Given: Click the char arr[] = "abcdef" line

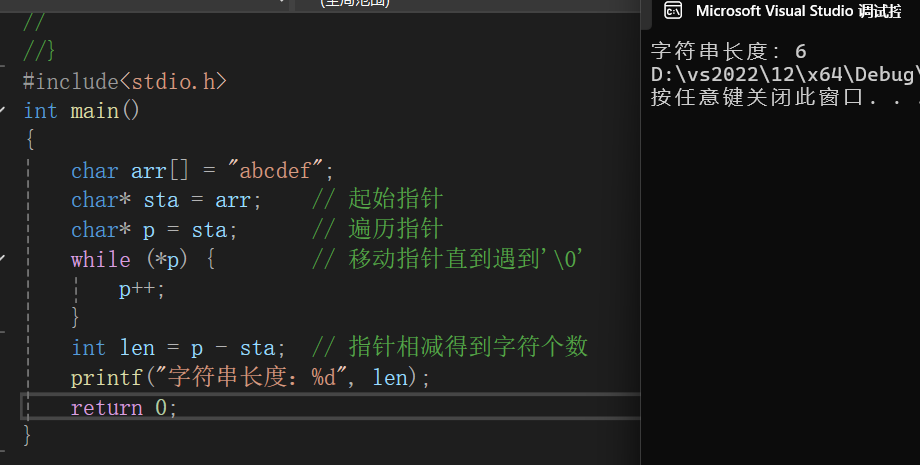Looking at the screenshot, I should tap(202, 171).
